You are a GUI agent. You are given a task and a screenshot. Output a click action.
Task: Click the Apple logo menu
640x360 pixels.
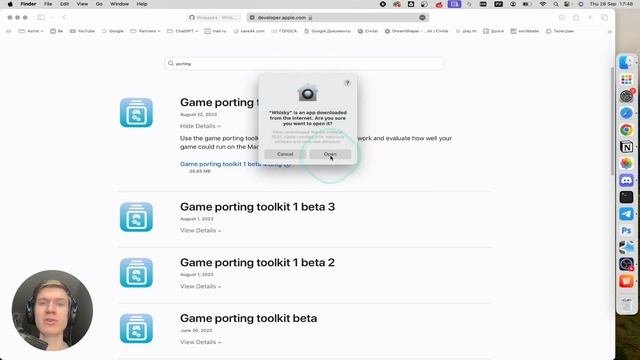tap(10, 4)
